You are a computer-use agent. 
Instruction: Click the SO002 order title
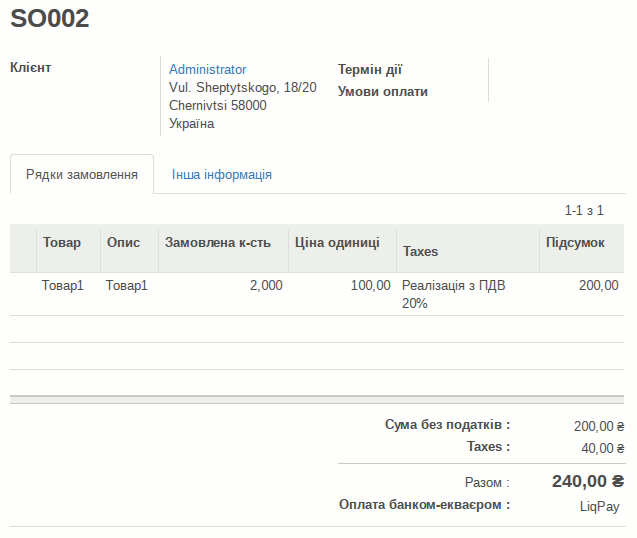coord(49,18)
